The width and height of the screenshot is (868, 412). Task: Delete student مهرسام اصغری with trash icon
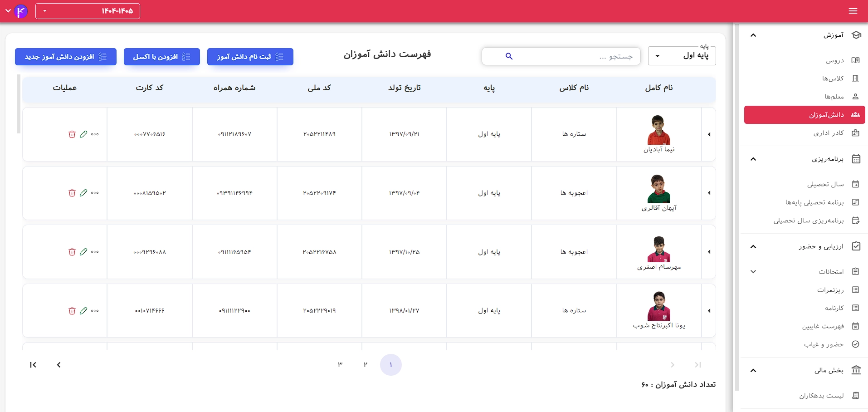click(72, 252)
